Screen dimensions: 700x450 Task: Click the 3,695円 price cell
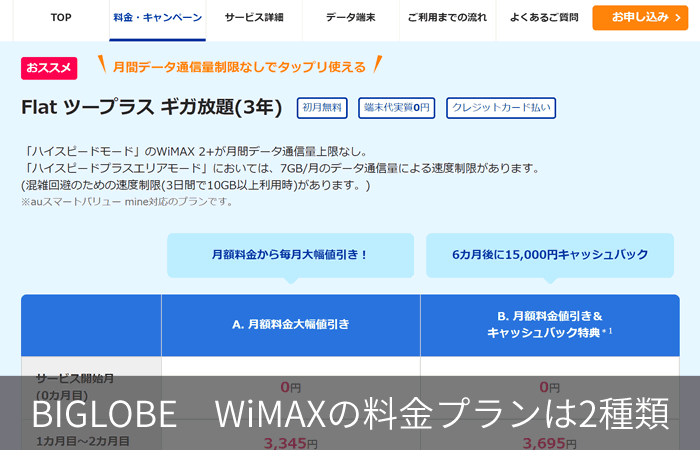coord(550,443)
